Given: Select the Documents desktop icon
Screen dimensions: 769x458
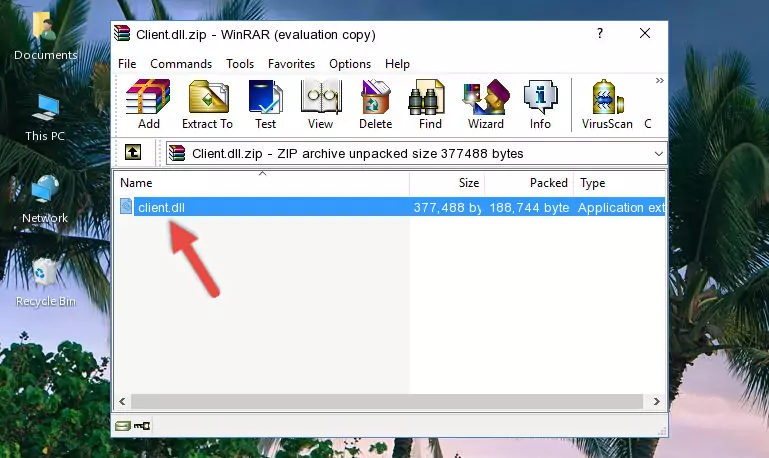Looking at the screenshot, I should click(x=46, y=36).
